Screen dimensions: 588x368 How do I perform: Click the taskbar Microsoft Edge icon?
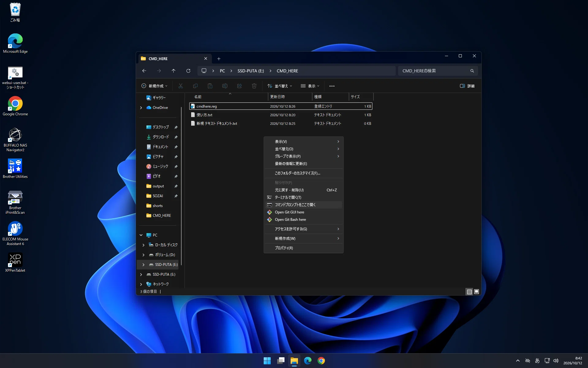tap(307, 361)
